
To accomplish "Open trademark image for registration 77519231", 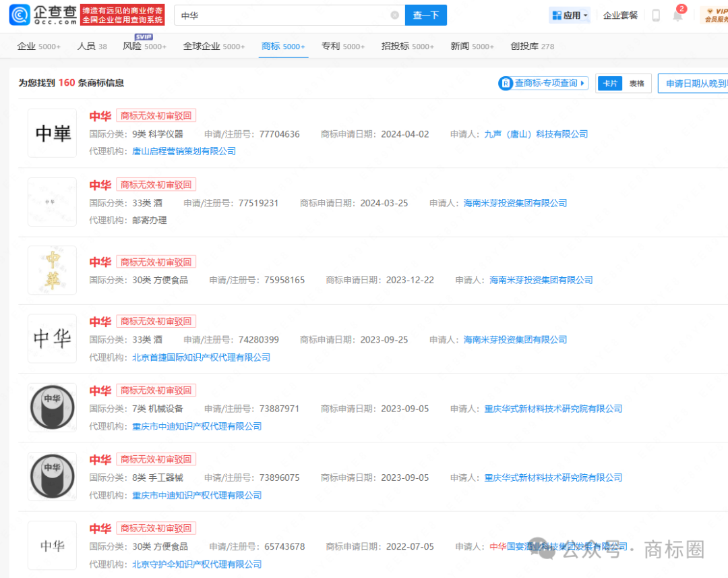I will click(52, 202).
